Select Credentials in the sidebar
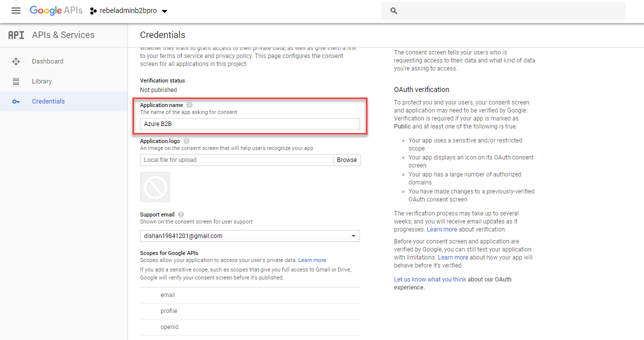The height and width of the screenshot is (340, 644). click(48, 101)
